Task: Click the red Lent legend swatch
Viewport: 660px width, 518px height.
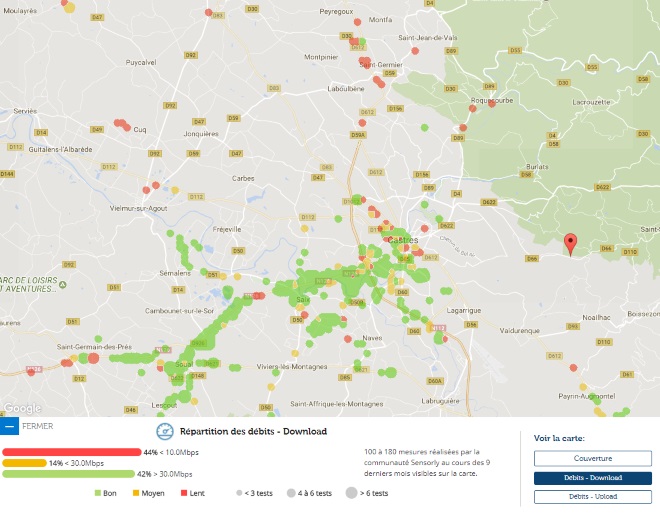Action: pyautogui.click(x=186, y=494)
